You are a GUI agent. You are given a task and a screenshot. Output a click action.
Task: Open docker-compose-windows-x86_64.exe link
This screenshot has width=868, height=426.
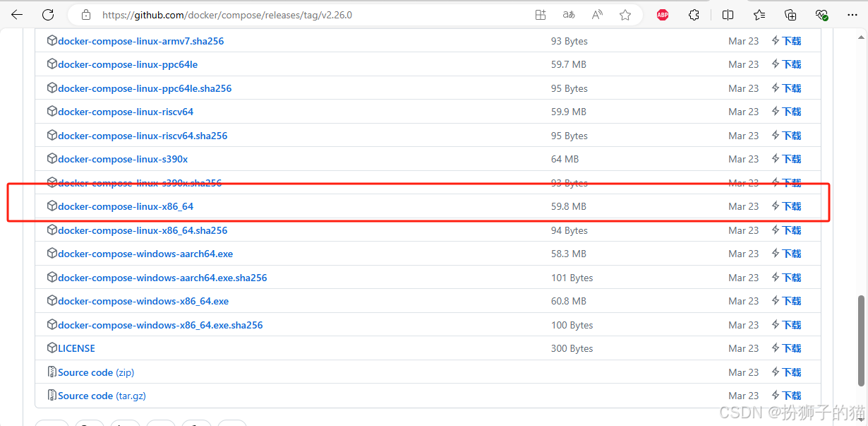(143, 301)
